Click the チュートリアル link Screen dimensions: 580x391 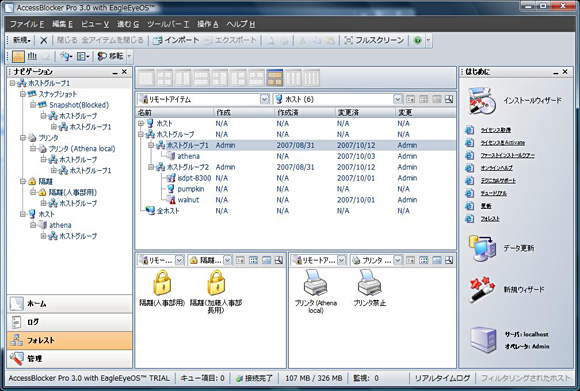(494, 193)
